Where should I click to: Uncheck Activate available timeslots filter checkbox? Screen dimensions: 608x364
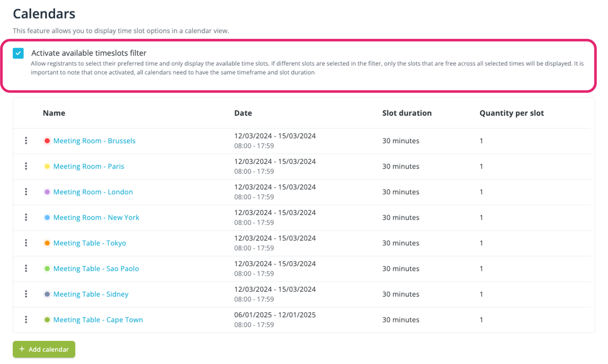pos(18,53)
